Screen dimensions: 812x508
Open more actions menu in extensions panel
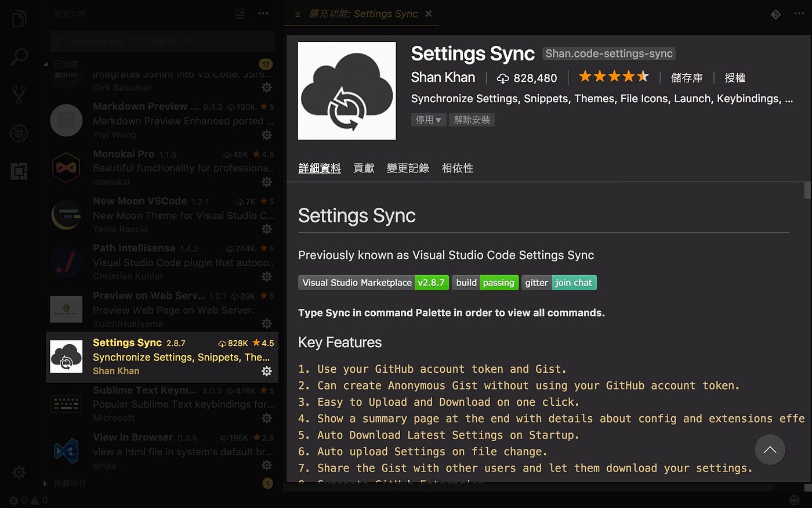tap(263, 13)
